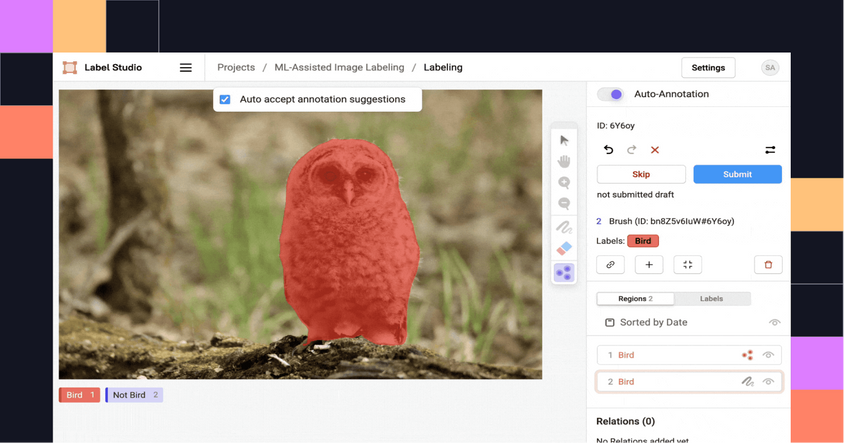The width and height of the screenshot is (844, 443).
Task: Select the hand pan tool
Action: [564, 161]
